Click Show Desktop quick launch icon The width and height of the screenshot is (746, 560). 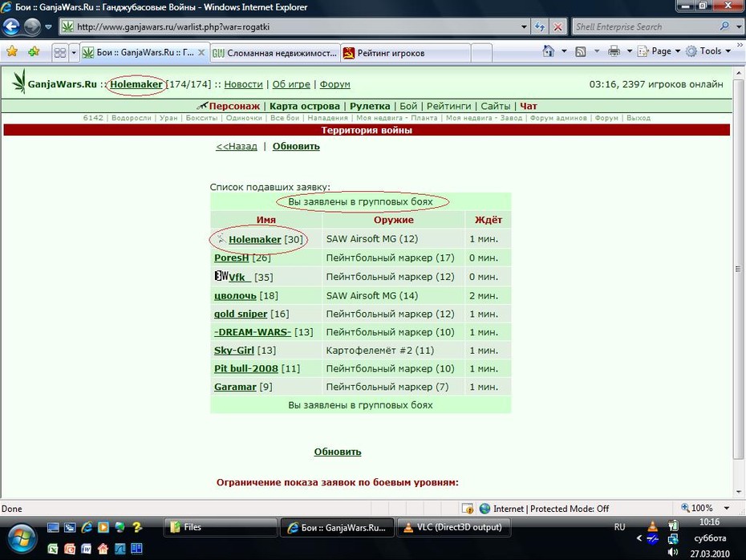pos(53,527)
